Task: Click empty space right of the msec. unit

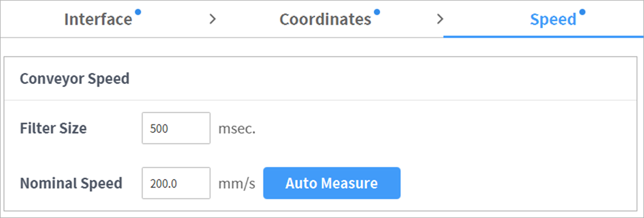Action: coord(425,129)
